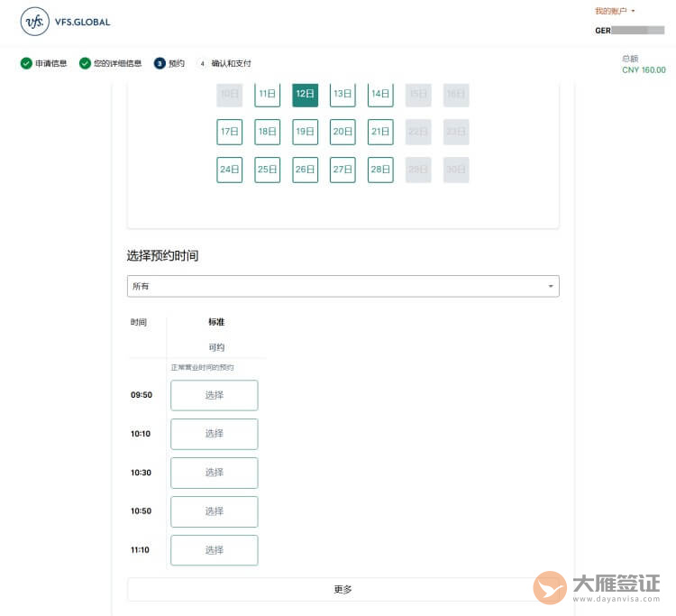Click 选择 for the 09:50 slot

click(x=215, y=395)
